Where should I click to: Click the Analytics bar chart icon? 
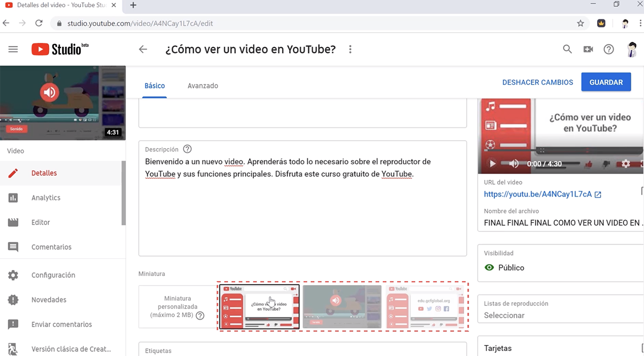point(13,198)
